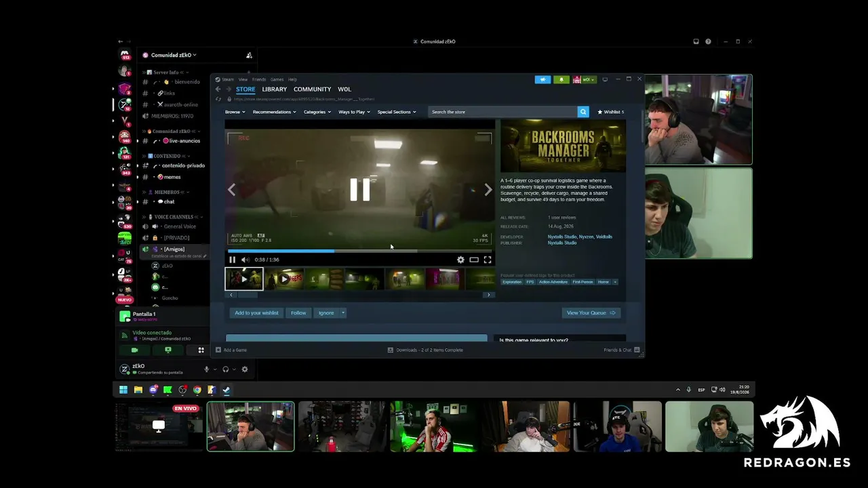The width and height of the screenshot is (868, 488).
Task: Go back in Steam navigation
Action: [218, 89]
